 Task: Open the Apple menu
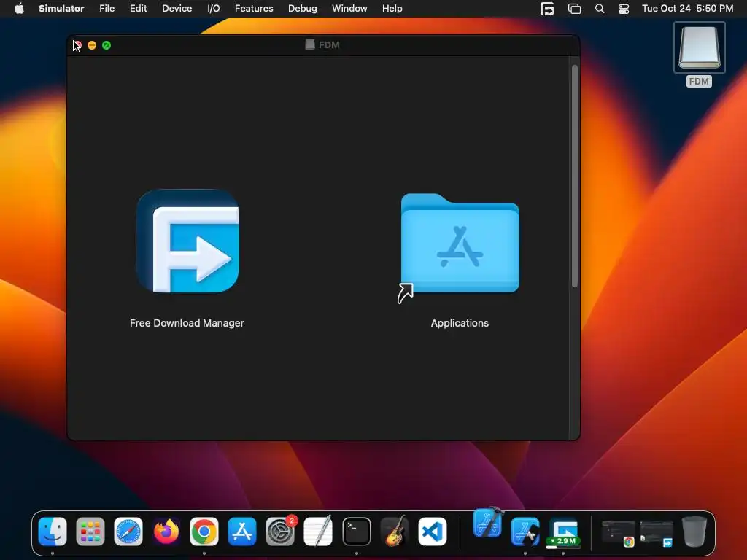19,9
